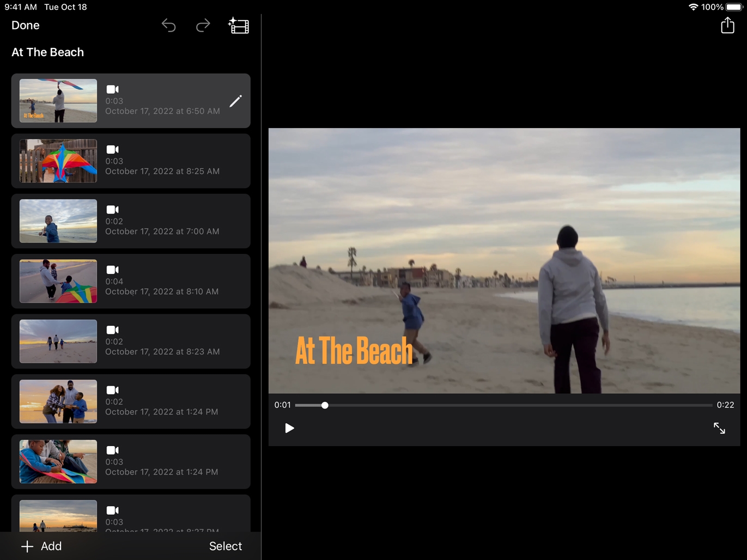Click the Wi-Fi status icon

coord(693,7)
